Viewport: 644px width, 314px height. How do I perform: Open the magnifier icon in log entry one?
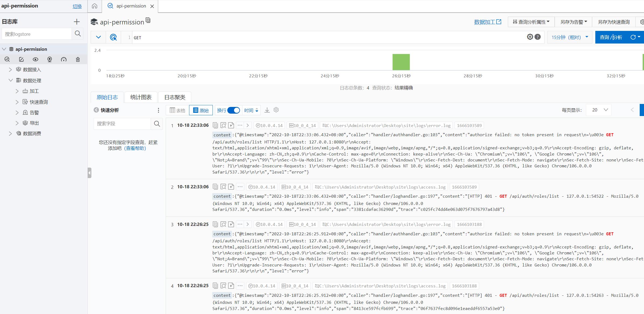(x=223, y=125)
